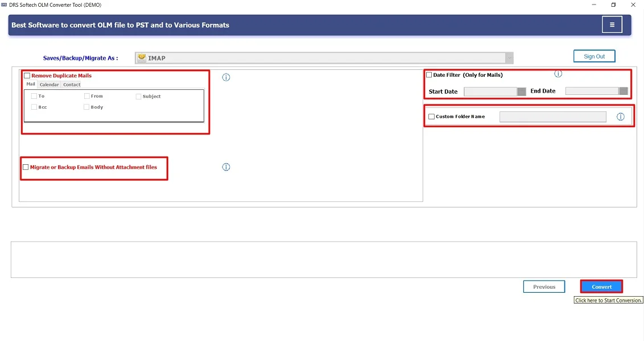Click the info icon beside Custom Folder Name
This screenshot has height=341, width=644.
tap(621, 117)
